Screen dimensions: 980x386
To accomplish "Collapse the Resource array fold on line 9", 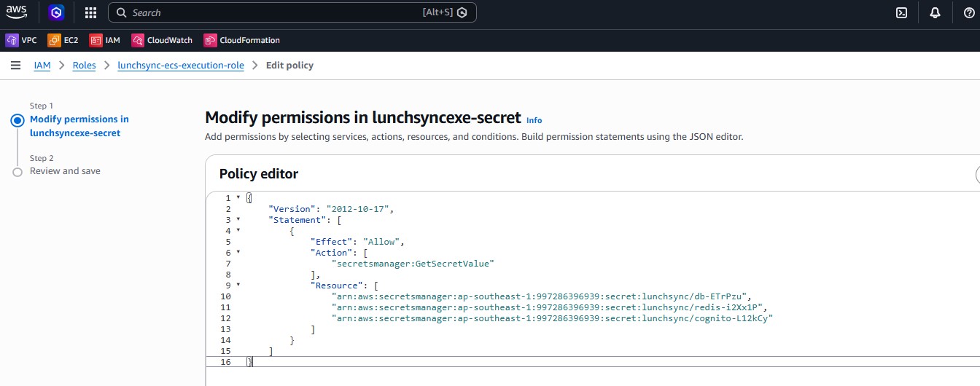I will pyautogui.click(x=238, y=285).
